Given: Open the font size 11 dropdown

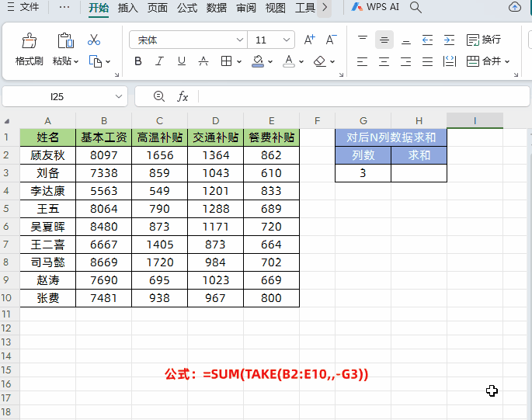Looking at the screenshot, I should tap(287, 40).
